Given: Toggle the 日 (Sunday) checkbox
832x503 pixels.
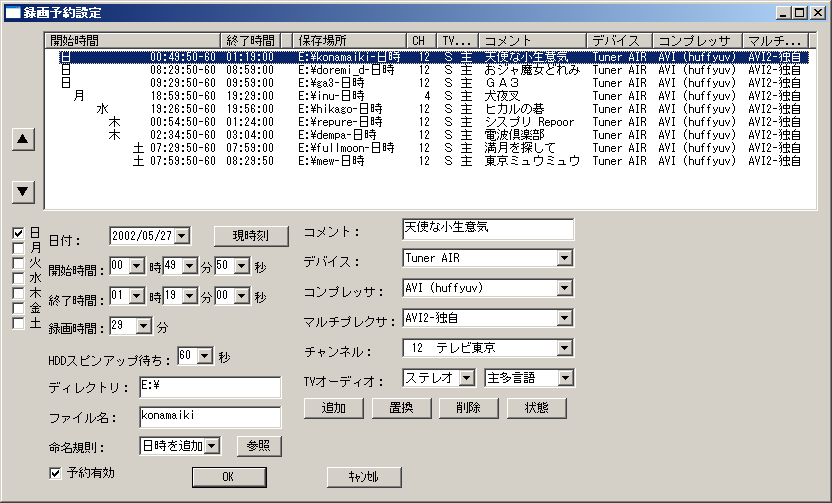Looking at the screenshot, I should point(19,233).
